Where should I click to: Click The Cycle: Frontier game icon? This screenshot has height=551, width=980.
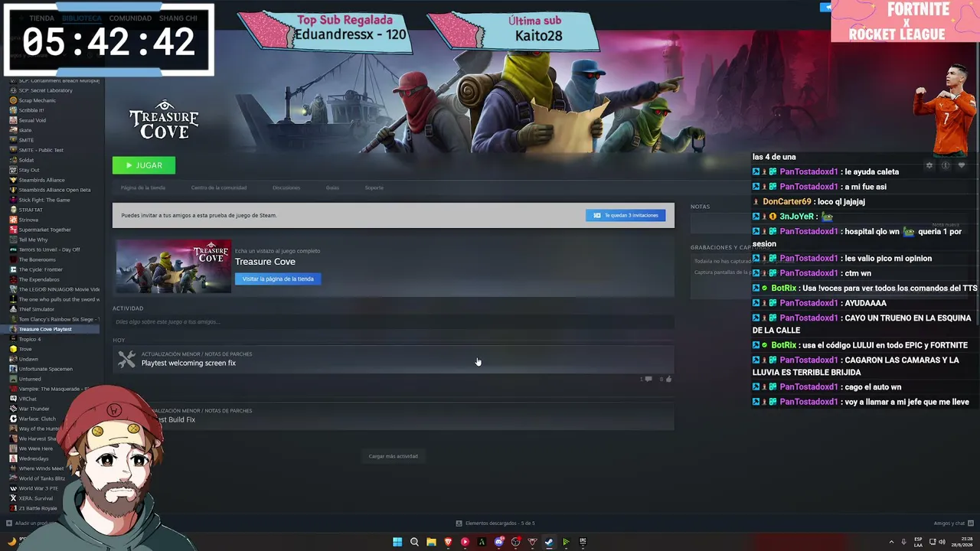tap(13, 269)
